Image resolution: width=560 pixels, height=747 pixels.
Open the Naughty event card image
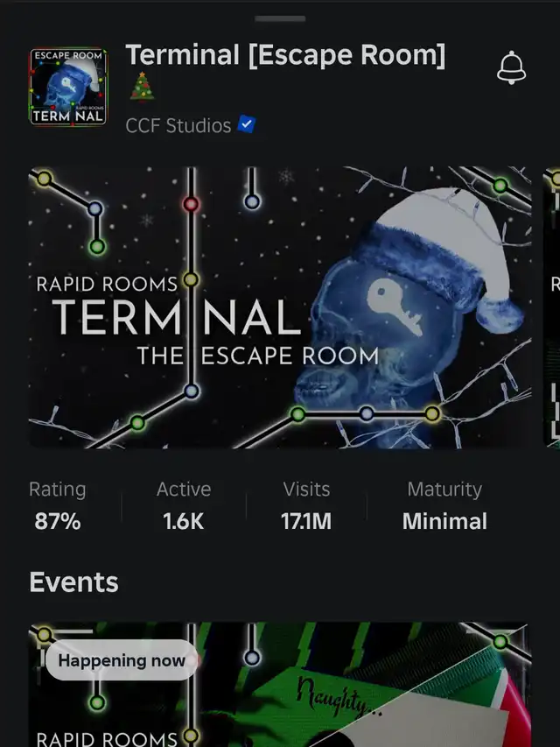click(280, 685)
